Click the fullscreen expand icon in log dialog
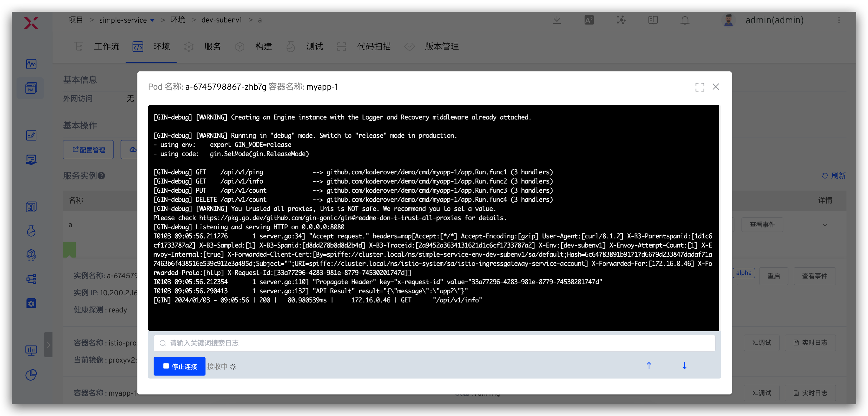868x416 pixels. (700, 87)
